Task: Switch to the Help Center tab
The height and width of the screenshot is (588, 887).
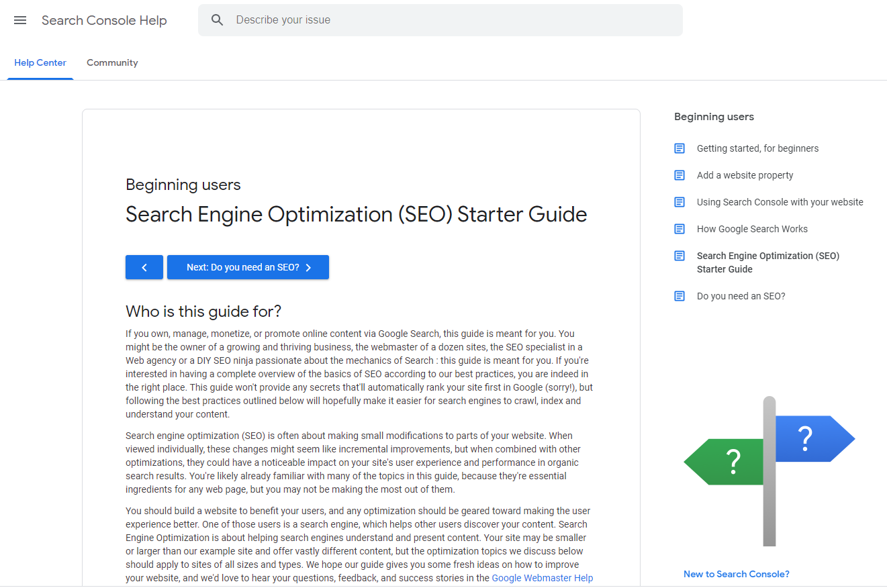Action: click(40, 62)
